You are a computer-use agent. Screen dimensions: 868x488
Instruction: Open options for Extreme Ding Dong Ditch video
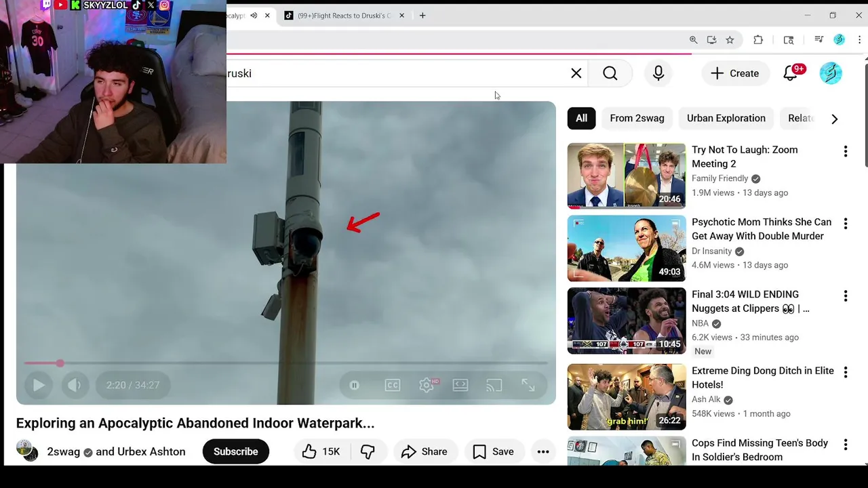point(846,372)
